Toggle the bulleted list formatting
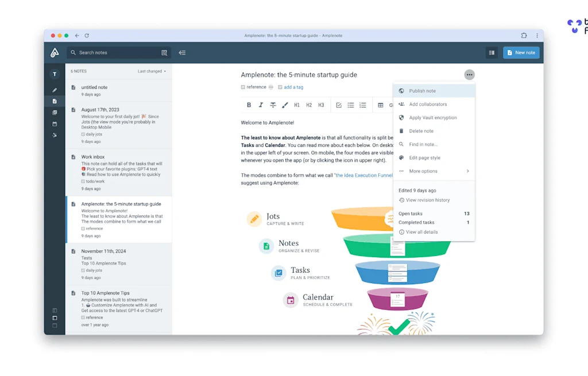Viewport: 588px width, 376px height. click(x=351, y=104)
